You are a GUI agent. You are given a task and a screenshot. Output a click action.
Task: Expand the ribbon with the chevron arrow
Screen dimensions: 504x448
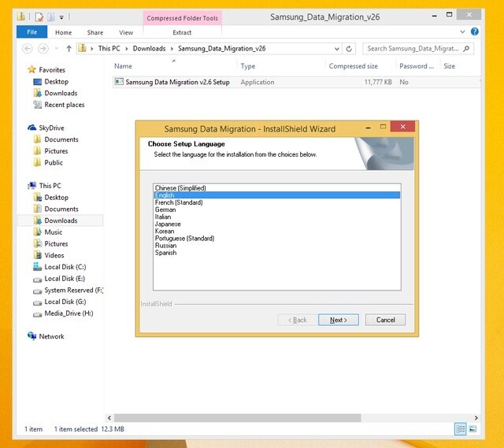(x=462, y=31)
